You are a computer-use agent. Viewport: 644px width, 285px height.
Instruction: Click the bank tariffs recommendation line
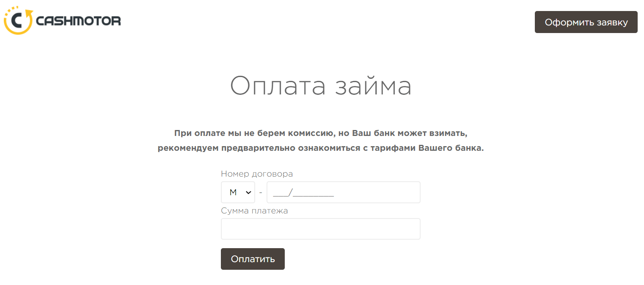tap(321, 148)
